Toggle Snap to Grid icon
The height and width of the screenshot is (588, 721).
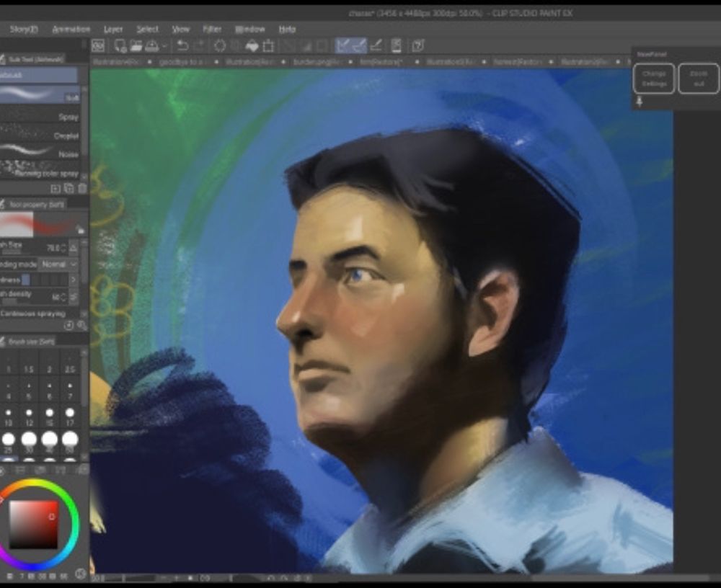tap(376, 45)
